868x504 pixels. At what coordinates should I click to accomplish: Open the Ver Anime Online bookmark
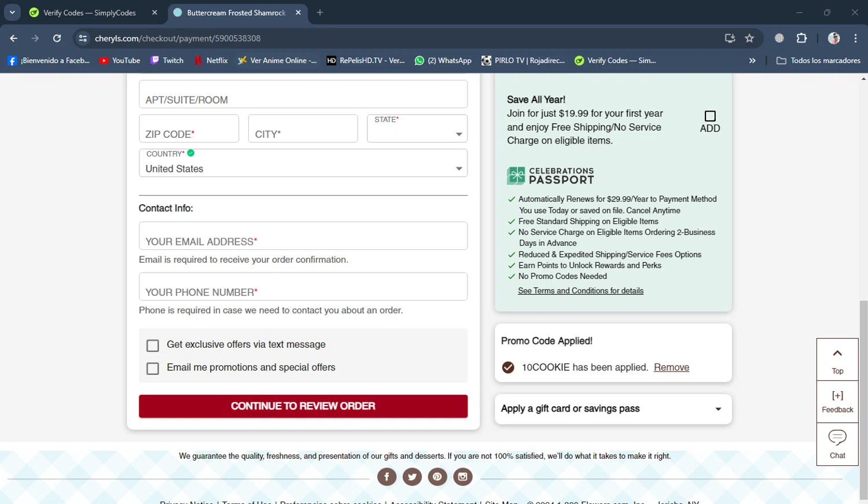277,60
